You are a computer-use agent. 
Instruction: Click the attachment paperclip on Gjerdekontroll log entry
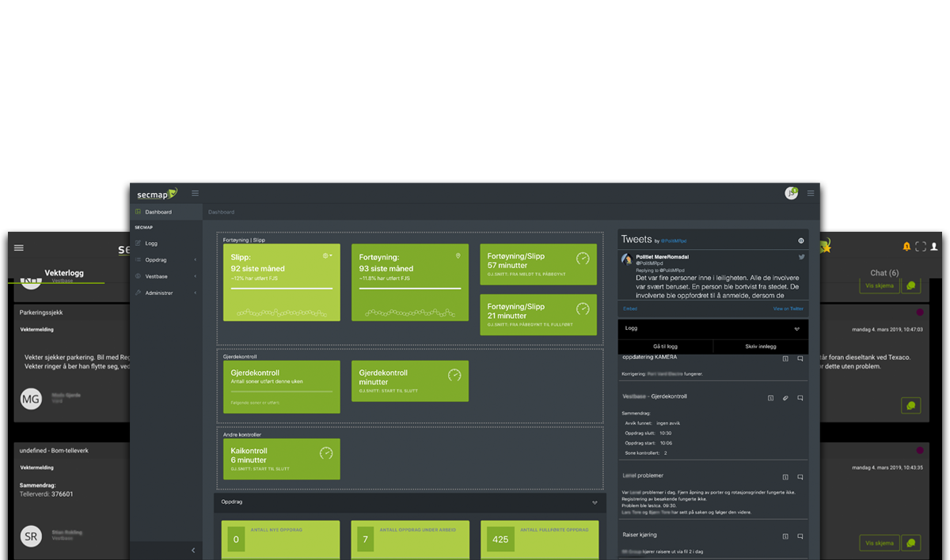785,398
